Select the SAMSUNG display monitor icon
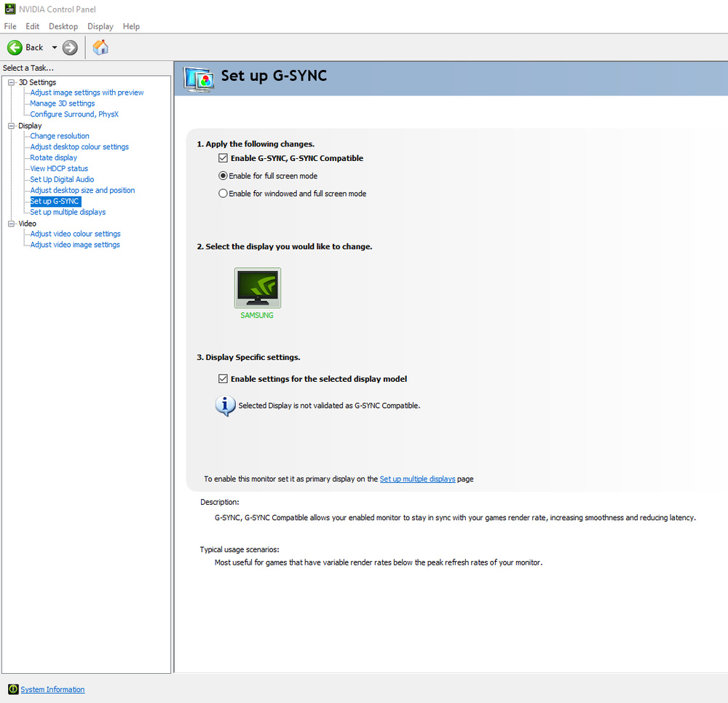This screenshot has width=728, height=703. (257, 288)
